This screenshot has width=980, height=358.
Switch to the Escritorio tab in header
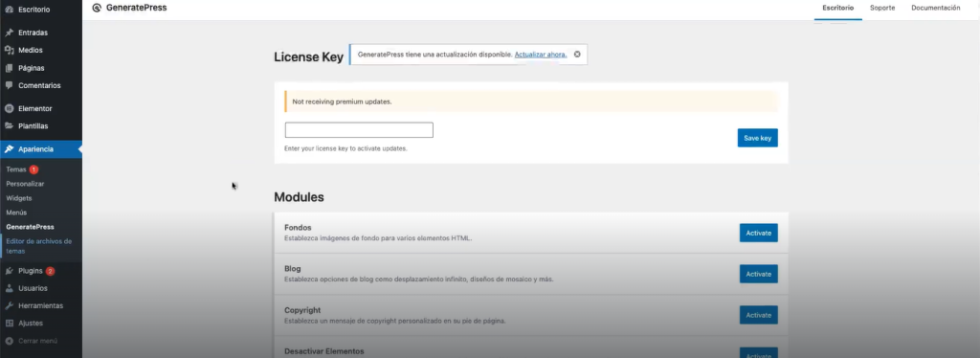click(x=837, y=8)
